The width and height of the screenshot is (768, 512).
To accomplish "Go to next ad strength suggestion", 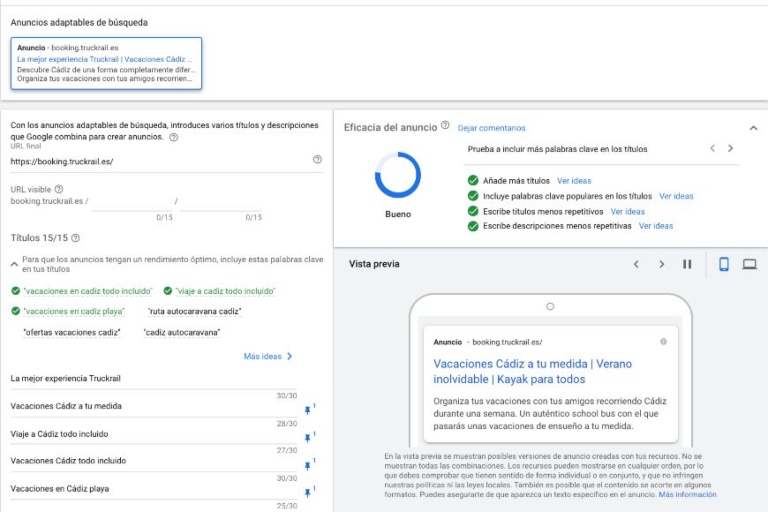I will click(730, 148).
